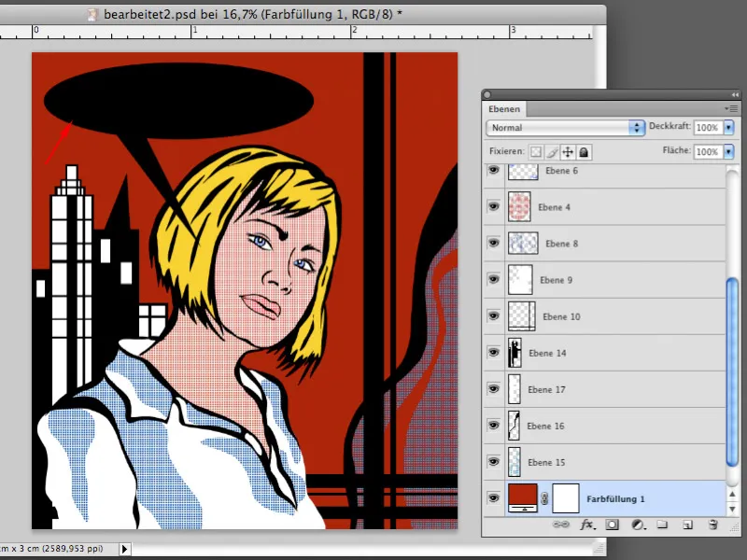Screen dimensions: 747x560
Task: Click the Ebene 8 layer thumbnail
Action: tap(523, 243)
